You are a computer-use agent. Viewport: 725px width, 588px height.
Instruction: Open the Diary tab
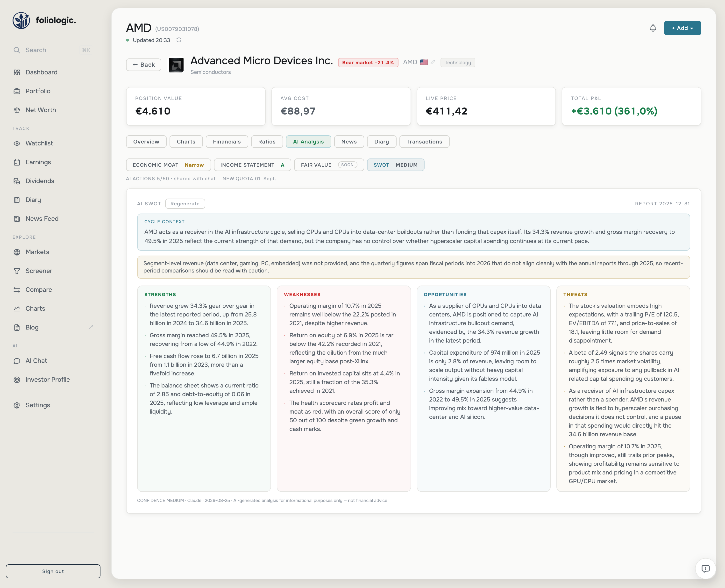[382, 142]
